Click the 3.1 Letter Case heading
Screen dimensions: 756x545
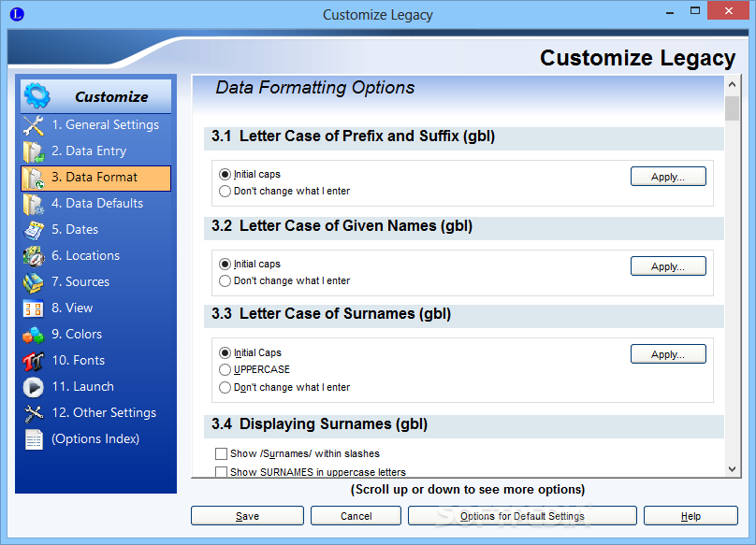coord(353,136)
